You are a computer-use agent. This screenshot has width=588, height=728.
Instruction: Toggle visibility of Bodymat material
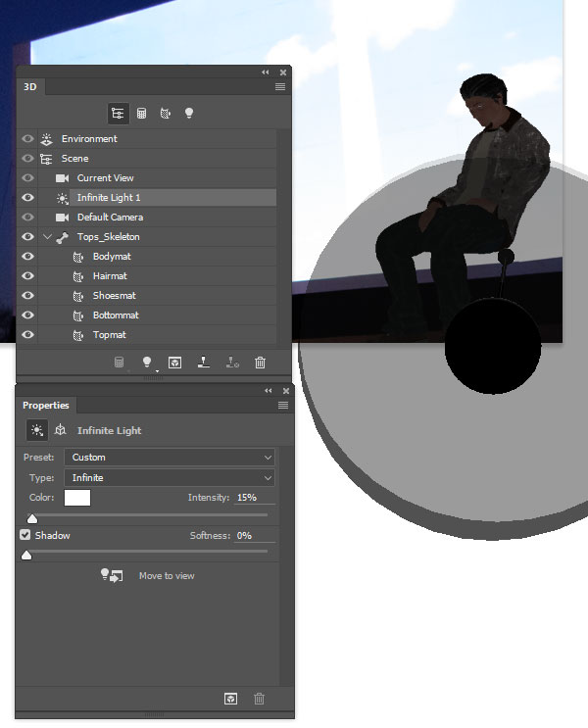point(27,257)
